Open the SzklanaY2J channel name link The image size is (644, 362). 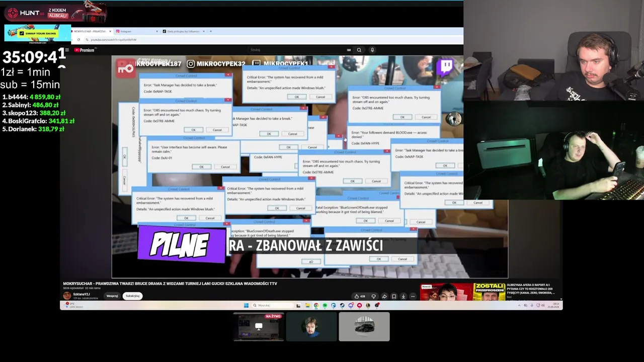point(82,294)
